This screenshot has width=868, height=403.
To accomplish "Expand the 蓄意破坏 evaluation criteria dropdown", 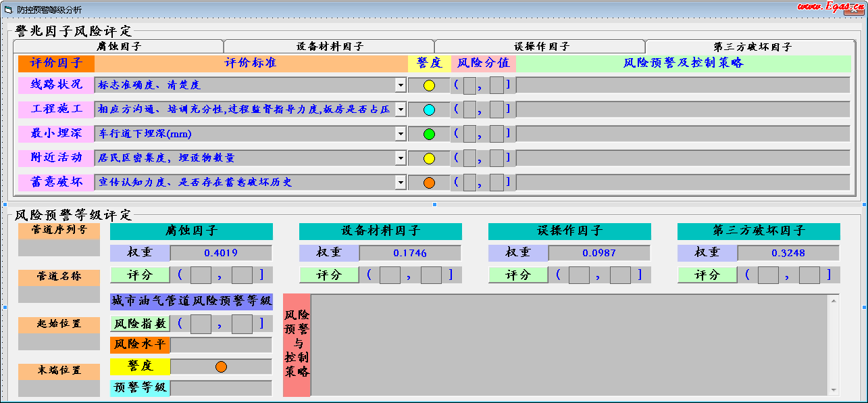I will (x=400, y=183).
